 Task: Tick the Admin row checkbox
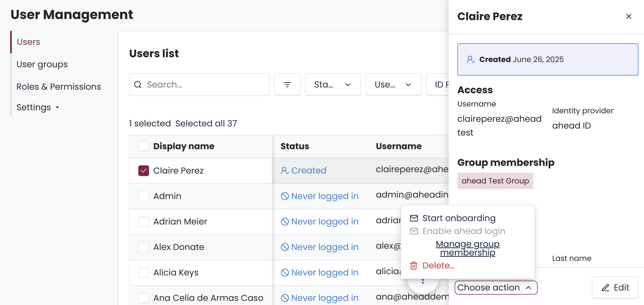[144, 196]
